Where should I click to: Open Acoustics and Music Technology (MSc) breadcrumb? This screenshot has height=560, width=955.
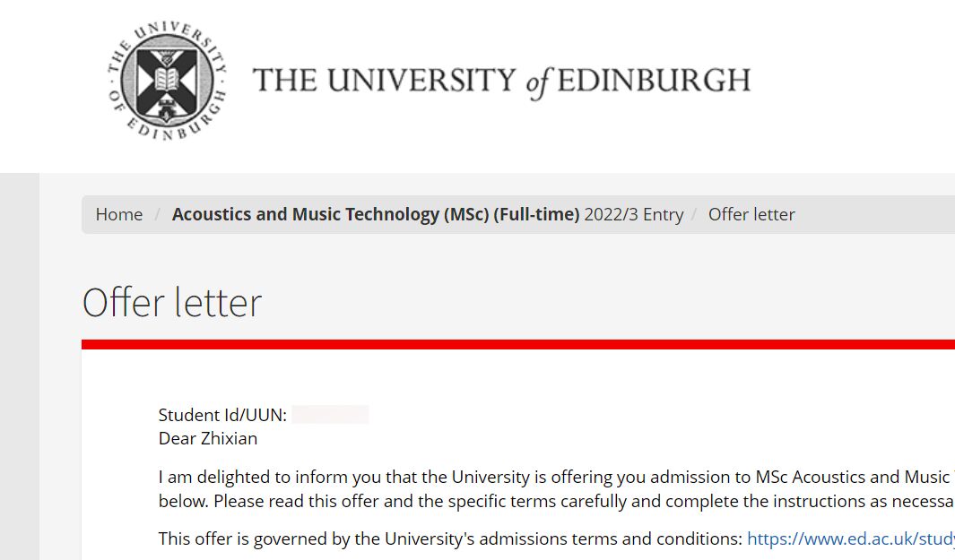(375, 214)
